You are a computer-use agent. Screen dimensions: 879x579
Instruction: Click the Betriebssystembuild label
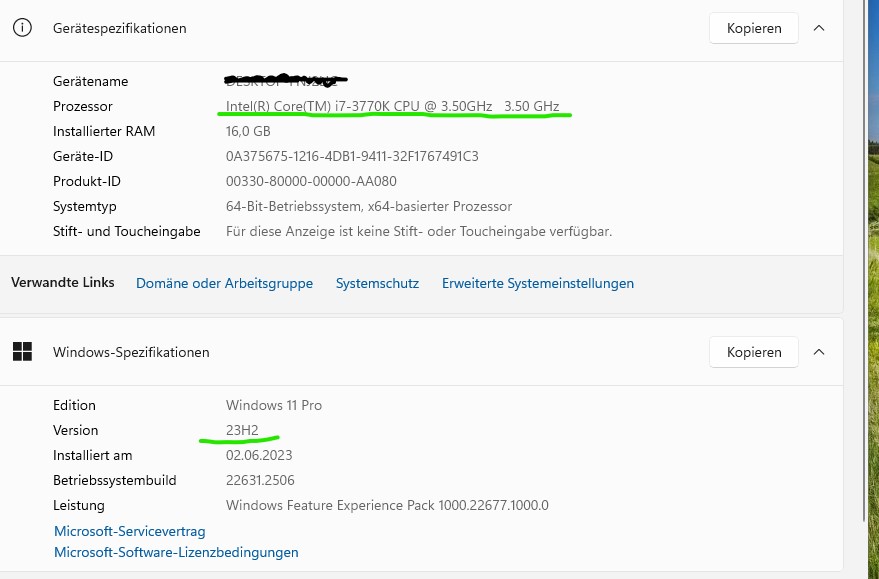point(114,480)
